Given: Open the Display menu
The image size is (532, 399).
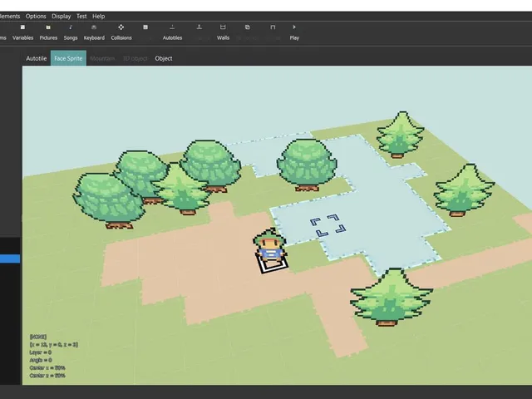Looking at the screenshot, I should pos(61,17).
